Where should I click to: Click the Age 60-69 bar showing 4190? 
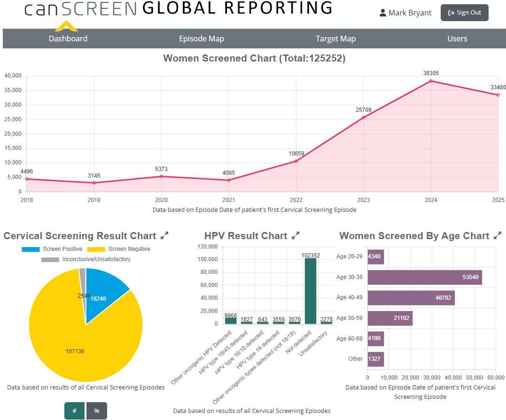pyautogui.click(x=376, y=339)
